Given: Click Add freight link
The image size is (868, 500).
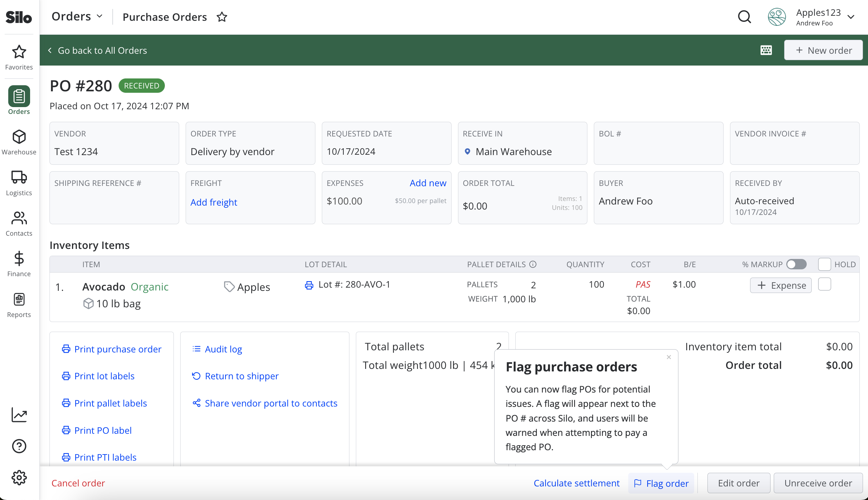Looking at the screenshot, I should [214, 202].
